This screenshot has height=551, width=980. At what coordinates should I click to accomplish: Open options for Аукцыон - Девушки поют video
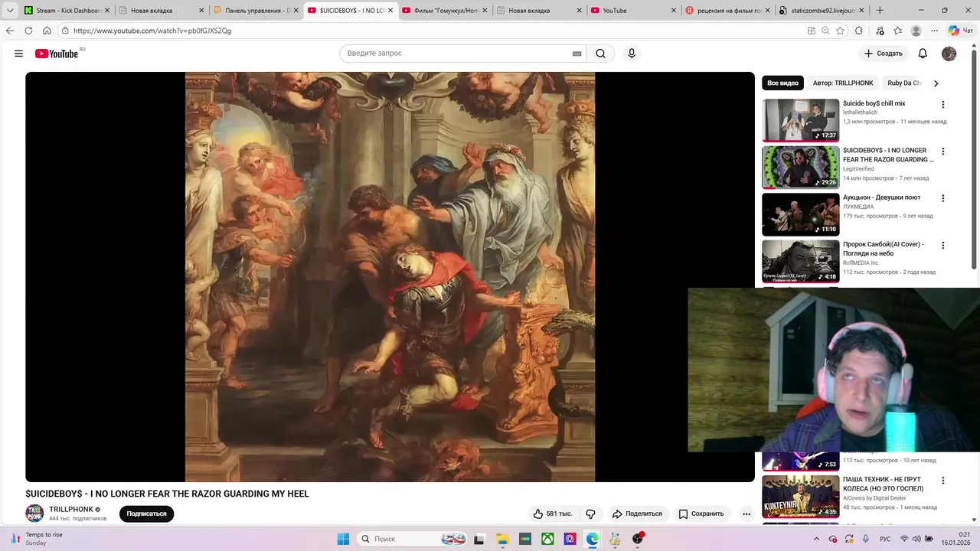pyautogui.click(x=942, y=199)
